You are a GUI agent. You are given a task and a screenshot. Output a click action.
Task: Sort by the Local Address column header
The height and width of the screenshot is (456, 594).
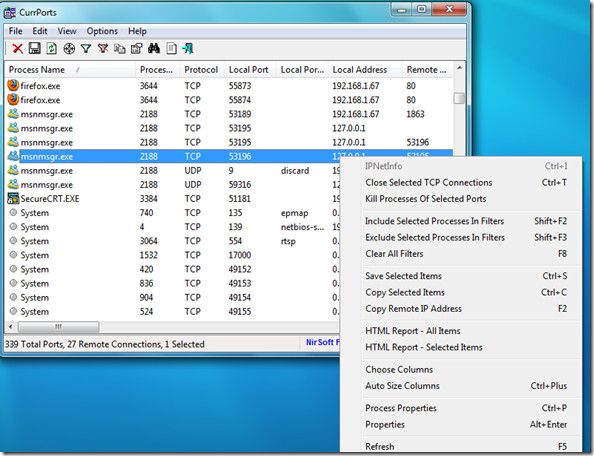pyautogui.click(x=365, y=70)
